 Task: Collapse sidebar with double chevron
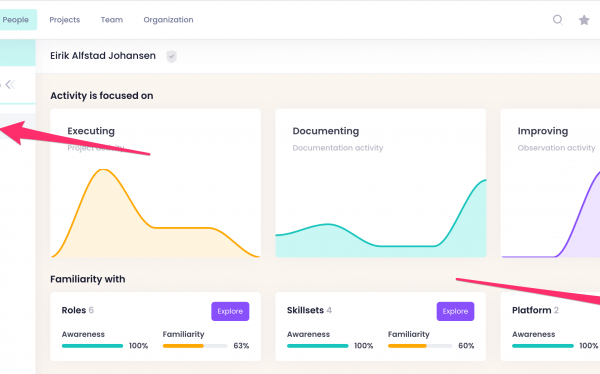pos(10,84)
